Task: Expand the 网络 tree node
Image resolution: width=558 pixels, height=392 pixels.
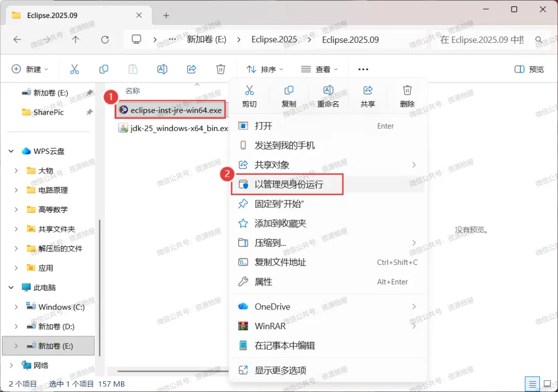Action: (11, 365)
